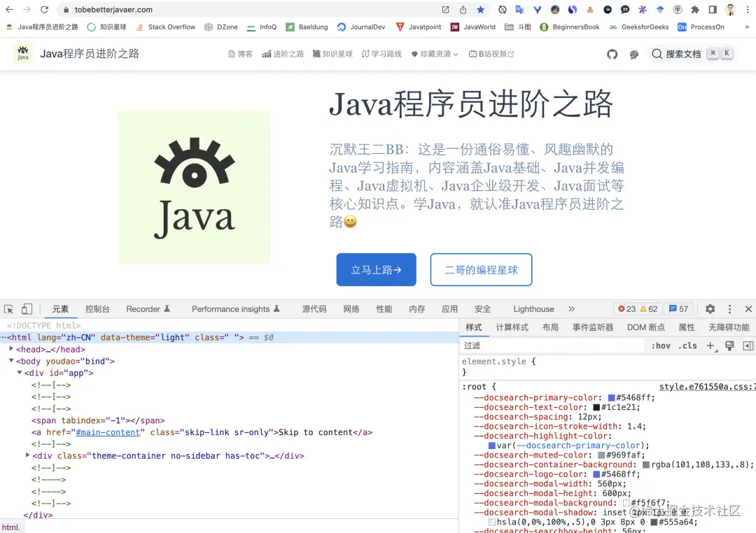
Task: Click the style.e761550a.css source link
Action: (707, 387)
